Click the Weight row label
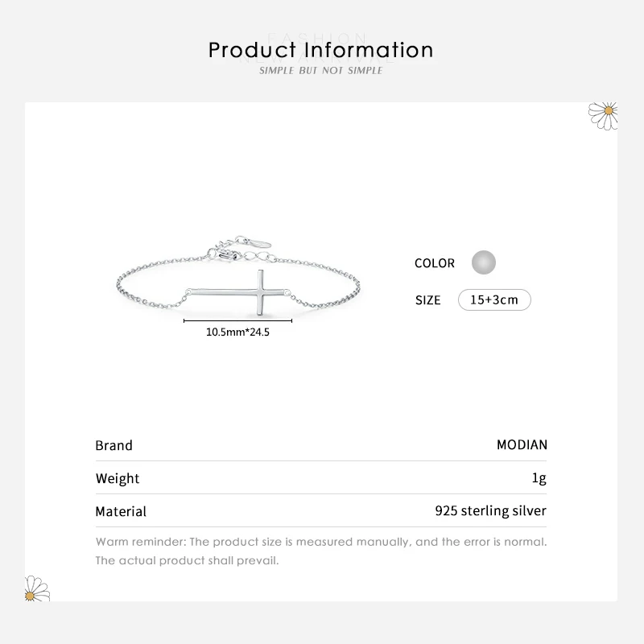Screen dimensions: 644x644 [x=118, y=478]
